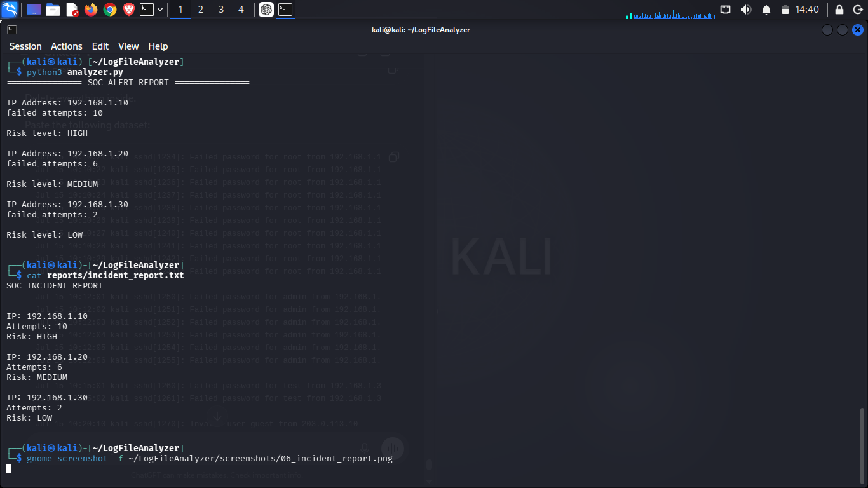Switch to workspace 3
Screen dimensions: 868x488
pyautogui.click(x=220, y=10)
